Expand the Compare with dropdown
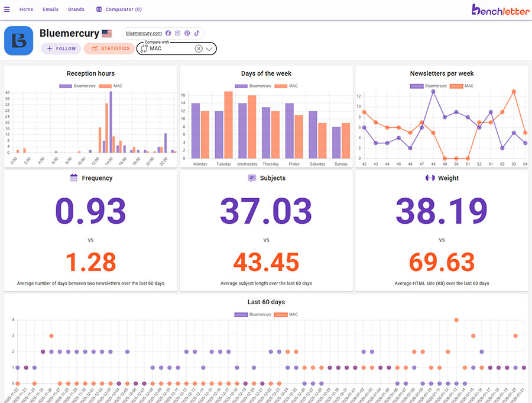The width and height of the screenshot is (532, 403). point(209,49)
